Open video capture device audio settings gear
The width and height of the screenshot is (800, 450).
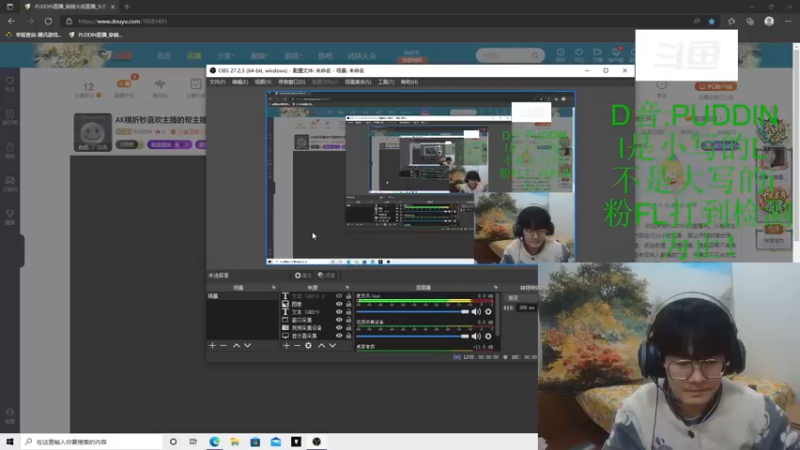488,336
